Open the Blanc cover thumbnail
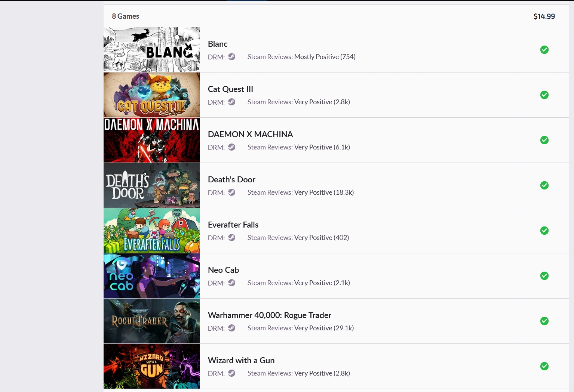 pos(151,50)
